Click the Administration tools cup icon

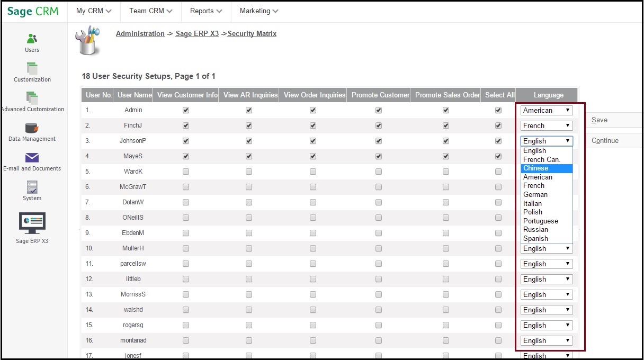pyautogui.click(x=87, y=42)
